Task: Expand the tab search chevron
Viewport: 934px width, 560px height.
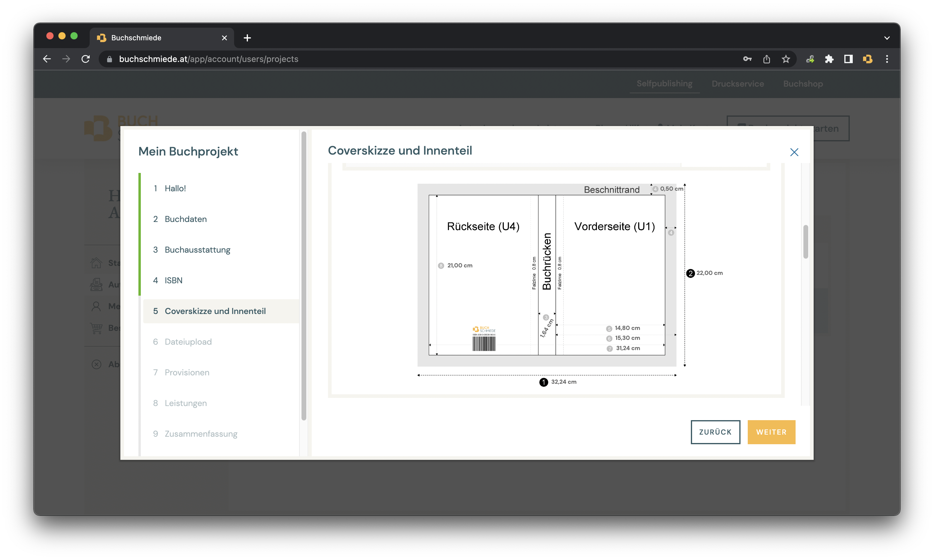Action: [887, 38]
